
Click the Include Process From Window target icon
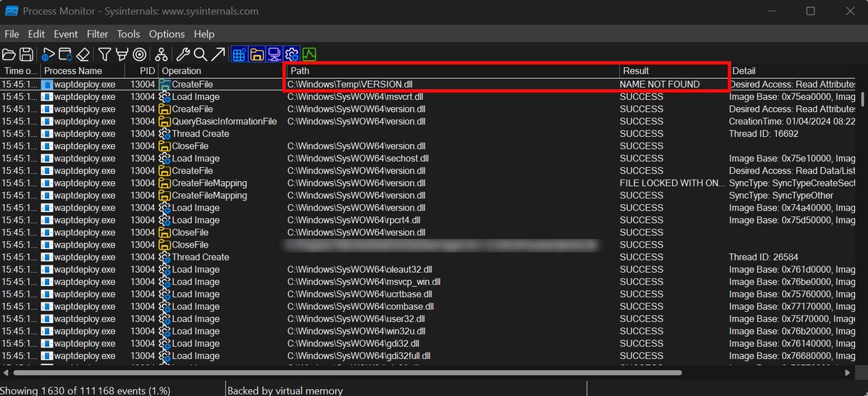click(x=139, y=54)
